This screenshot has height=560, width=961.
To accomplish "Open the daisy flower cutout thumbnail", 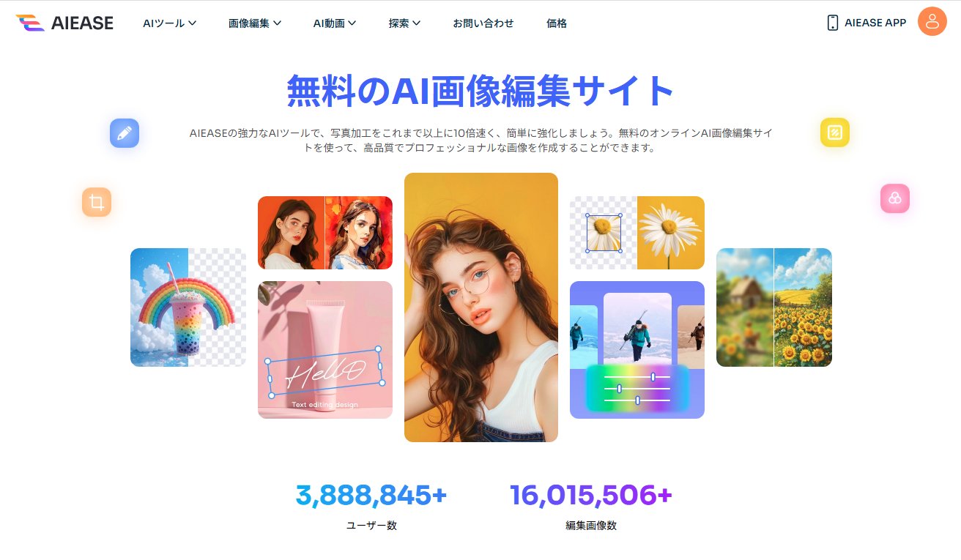I will click(637, 233).
